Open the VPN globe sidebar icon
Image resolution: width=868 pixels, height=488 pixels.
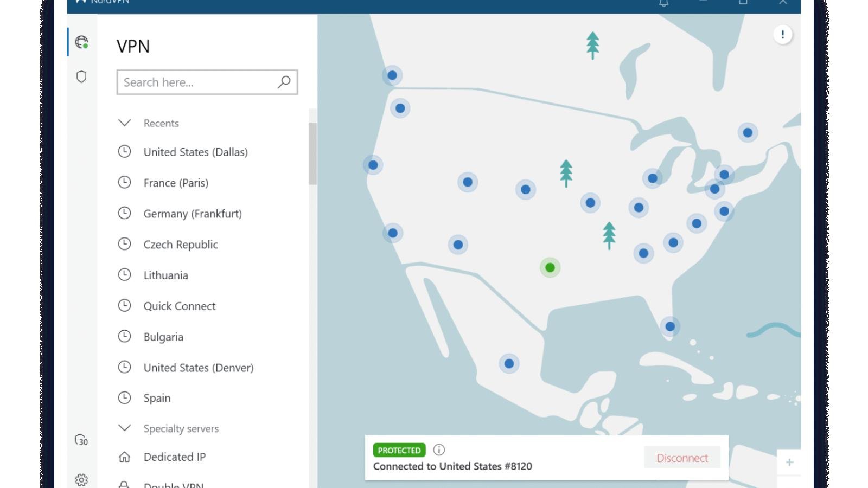(x=81, y=42)
